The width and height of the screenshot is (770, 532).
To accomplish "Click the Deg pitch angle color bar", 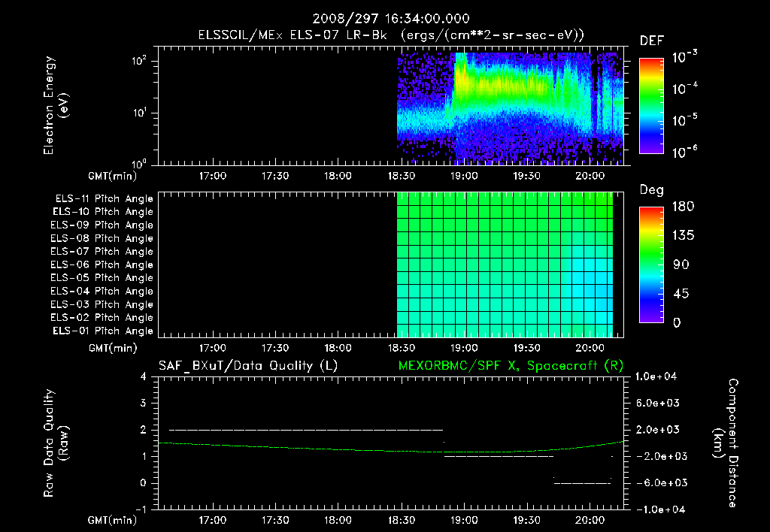I will coord(651,264).
